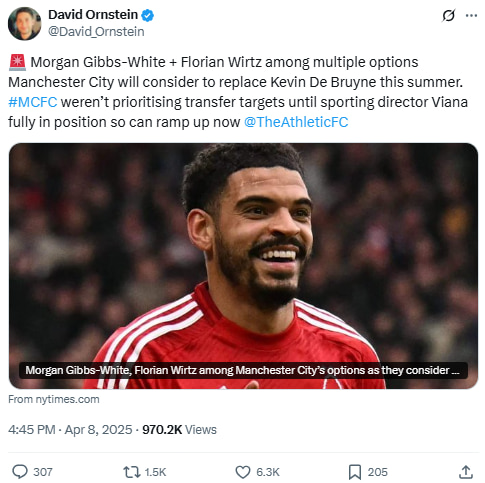Open the reply comment icon
485x483 pixels.
pyautogui.click(x=20, y=472)
